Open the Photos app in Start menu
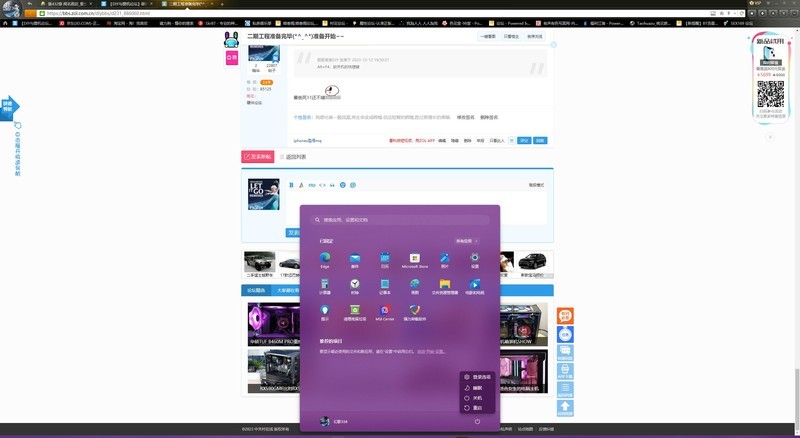Image resolution: width=800 pixels, height=438 pixels. coord(445,259)
